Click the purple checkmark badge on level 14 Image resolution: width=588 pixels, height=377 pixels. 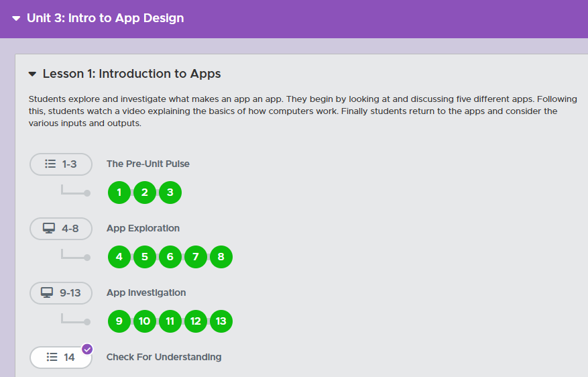tap(87, 349)
